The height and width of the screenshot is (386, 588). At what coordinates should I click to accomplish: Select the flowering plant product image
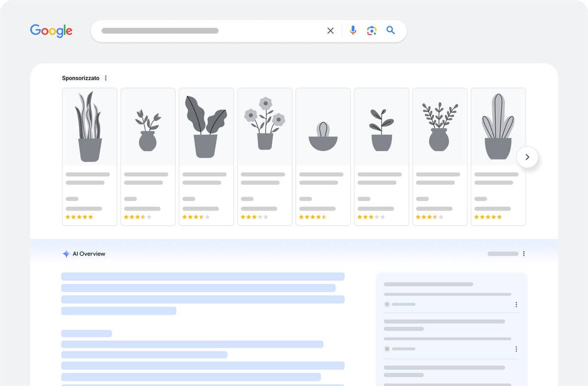(x=265, y=126)
